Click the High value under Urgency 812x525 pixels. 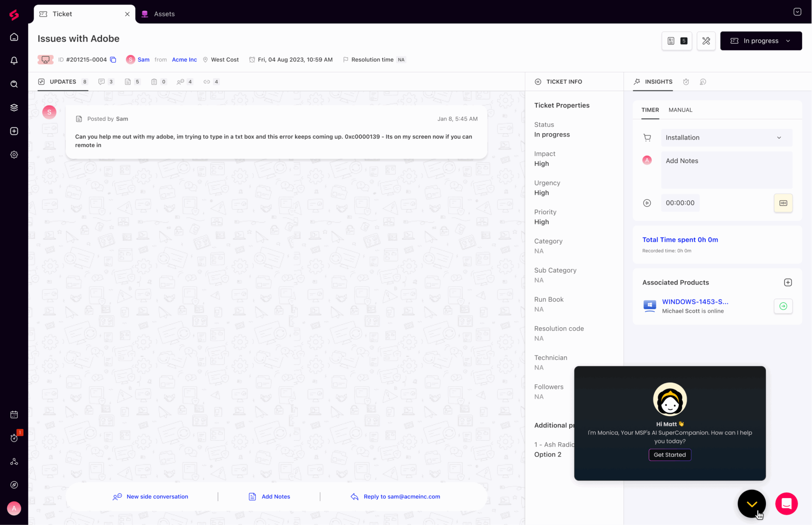point(542,193)
